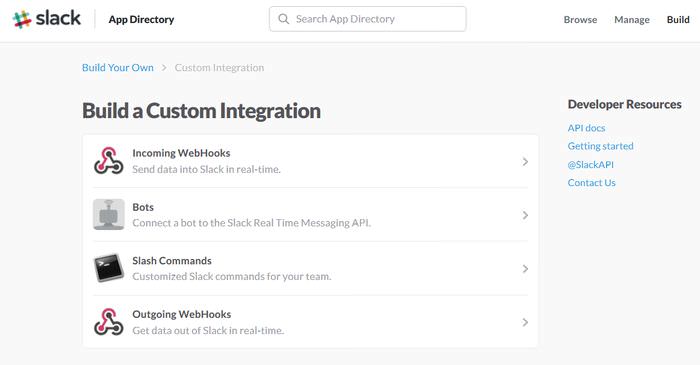The image size is (700, 365).
Task: Click 'Send data into Slack in real-time.' text
Action: click(206, 170)
